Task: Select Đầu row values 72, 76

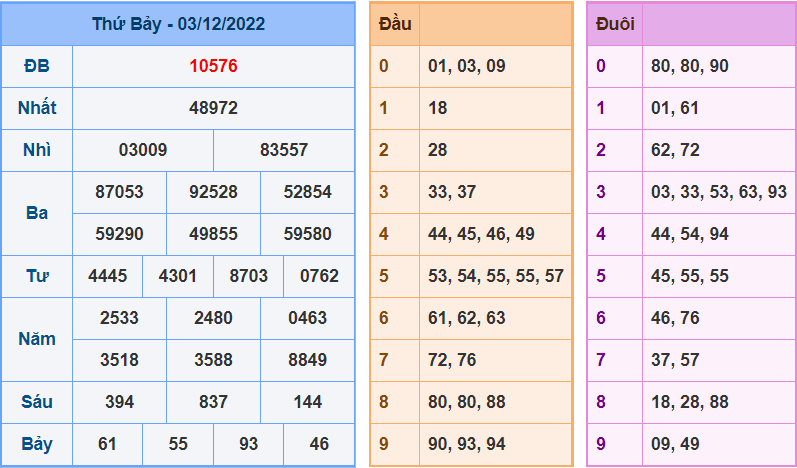Action: [x=452, y=360]
